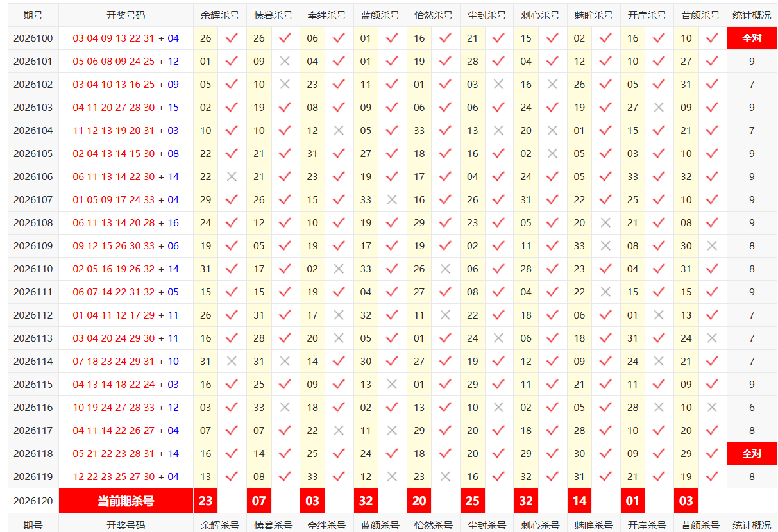Click the red checkmark for 2026100 under 余辉杀号
This screenshot has height=532, width=778.
(232, 38)
